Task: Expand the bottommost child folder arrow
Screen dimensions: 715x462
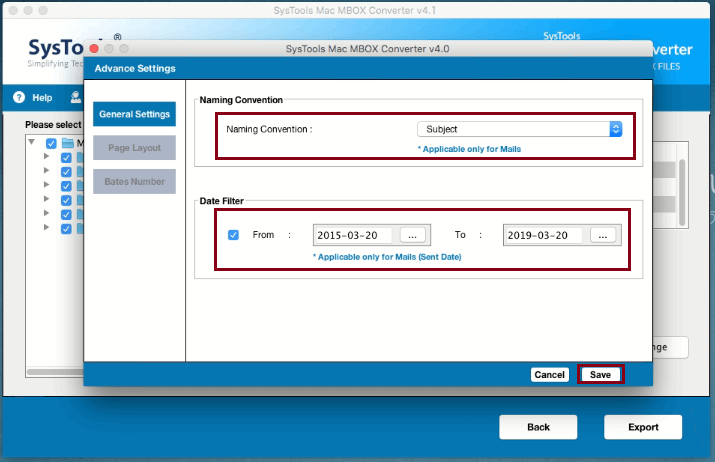Action: [x=46, y=227]
